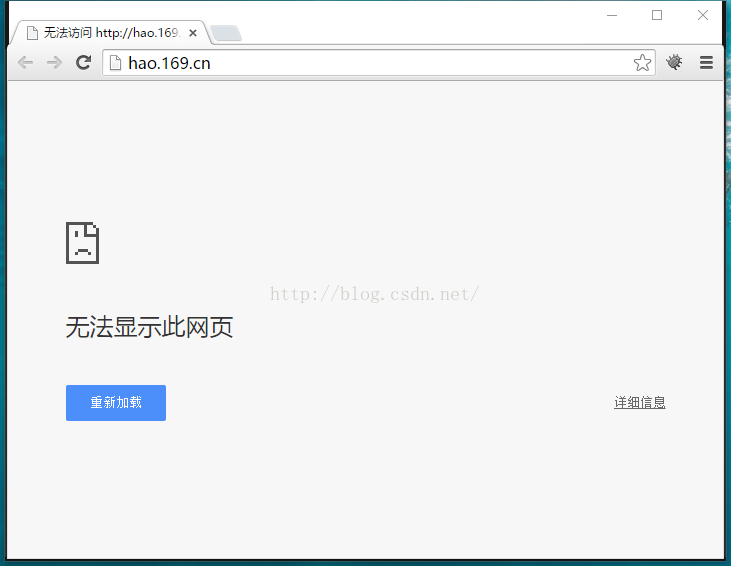Open the 详细信息 link

tap(640, 402)
